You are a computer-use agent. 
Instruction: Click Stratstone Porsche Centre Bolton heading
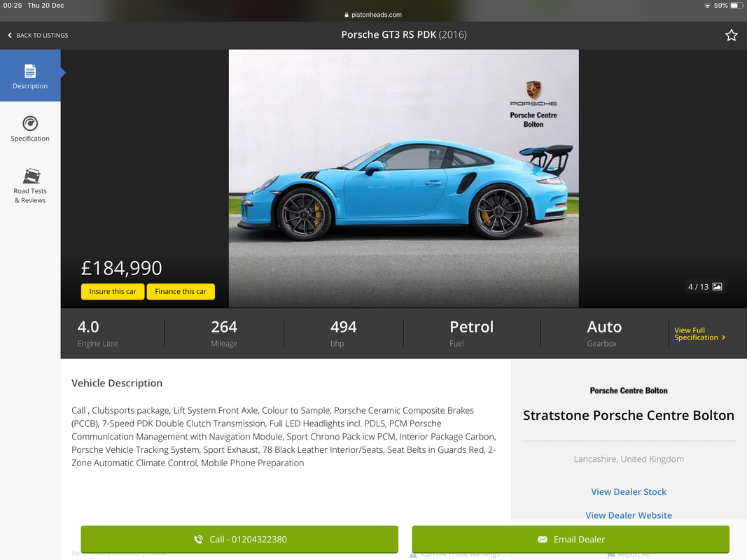click(629, 415)
